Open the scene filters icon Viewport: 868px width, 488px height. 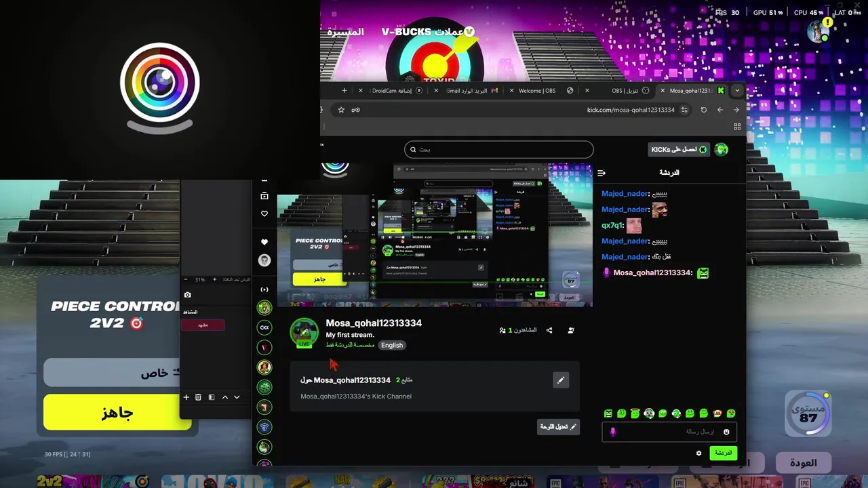click(212, 397)
